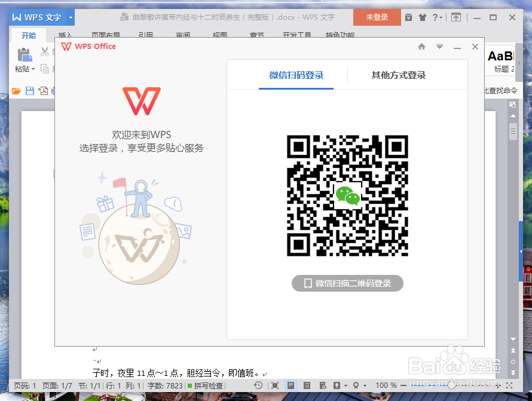Select outline view icon
This screenshot has height=401, width=532.
pyautogui.click(x=307, y=385)
